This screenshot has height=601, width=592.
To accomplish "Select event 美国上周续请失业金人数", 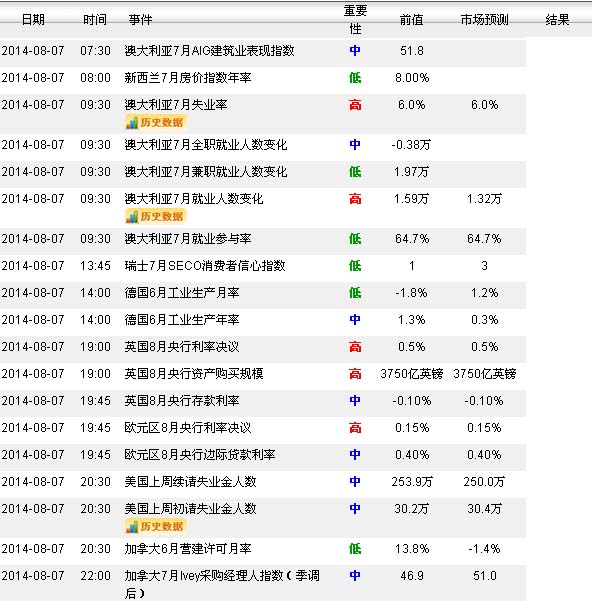I will [190, 482].
